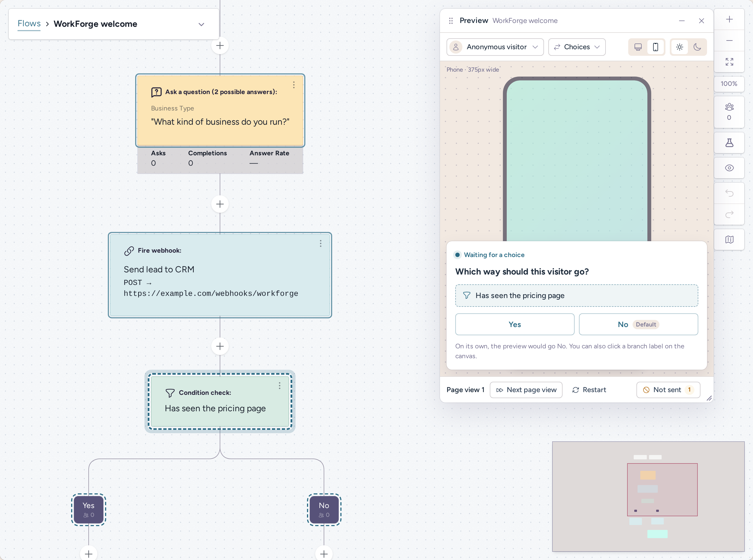This screenshot has height=560, width=753.
Task: Reset the zoom level shown as 100%
Action: [729, 84]
